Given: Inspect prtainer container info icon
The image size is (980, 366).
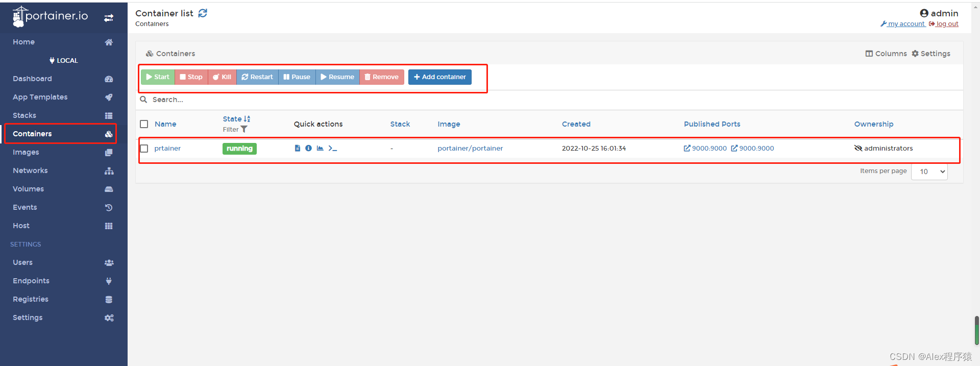Looking at the screenshot, I should click(308, 148).
